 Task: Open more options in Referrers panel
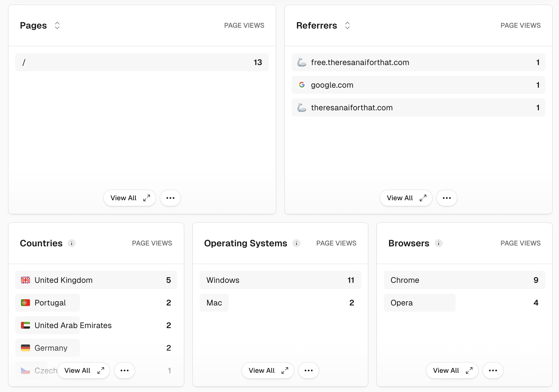click(x=447, y=198)
